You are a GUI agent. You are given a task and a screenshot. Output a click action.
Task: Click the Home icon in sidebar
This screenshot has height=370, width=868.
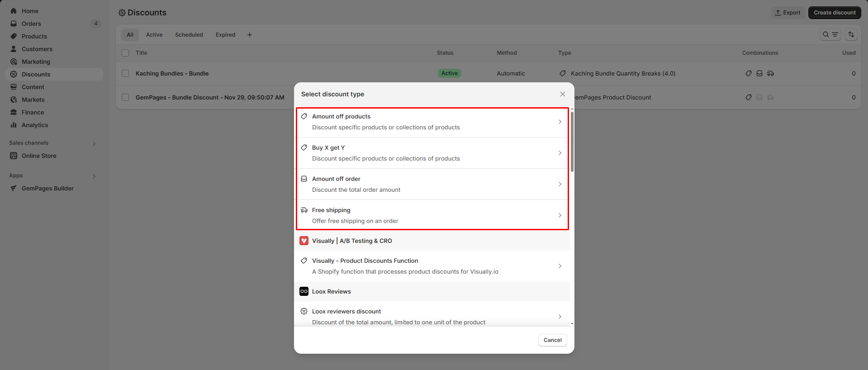pos(14,11)
